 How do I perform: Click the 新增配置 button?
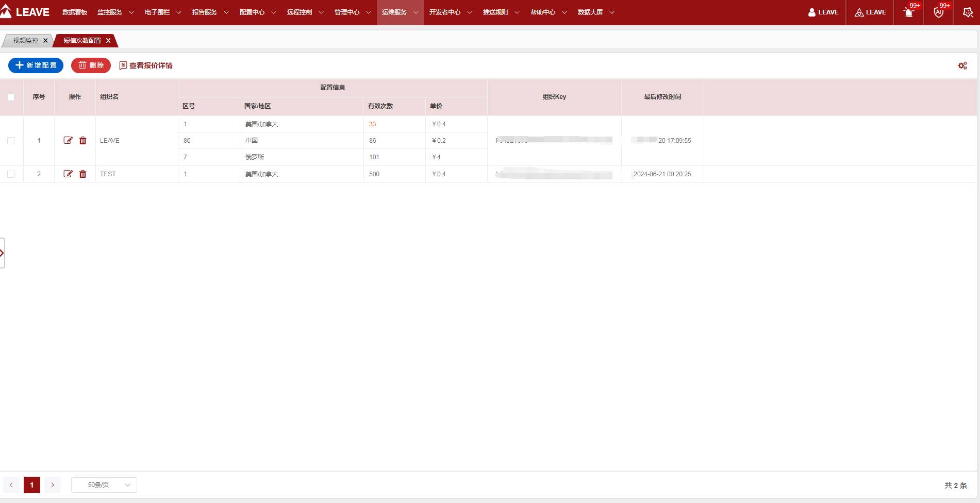(x=36, y=65)
